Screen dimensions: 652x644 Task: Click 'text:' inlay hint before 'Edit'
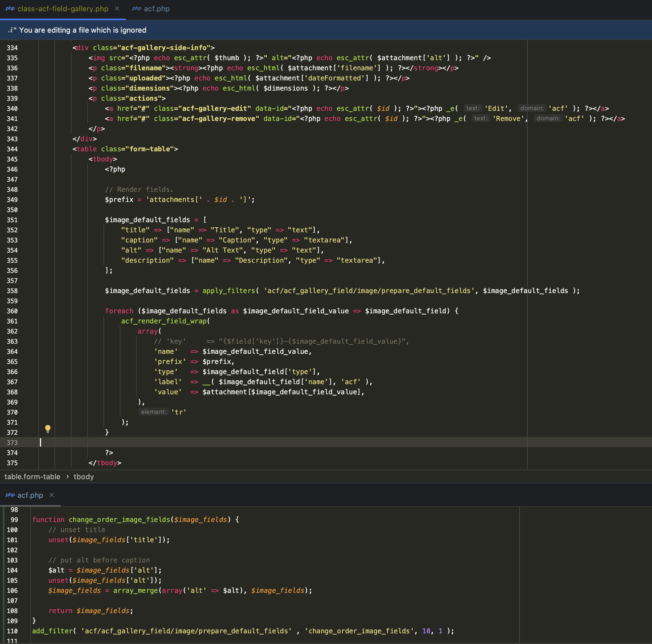[473, 108]
